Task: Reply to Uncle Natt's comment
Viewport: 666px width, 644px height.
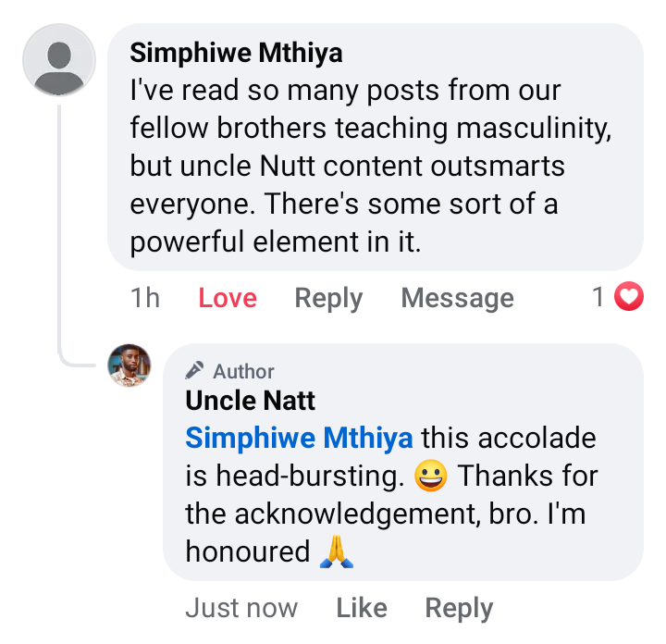Action: coord(459,608)
